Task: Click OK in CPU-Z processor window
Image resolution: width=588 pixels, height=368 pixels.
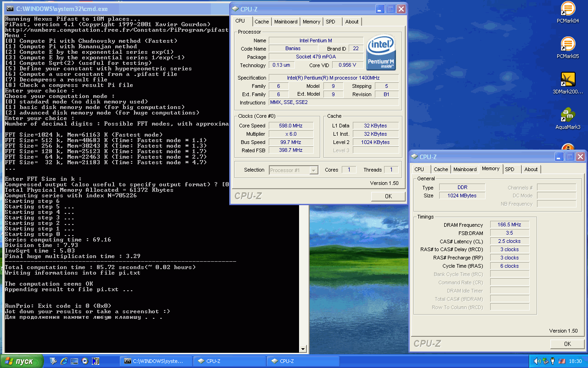Action: [388, 196]
